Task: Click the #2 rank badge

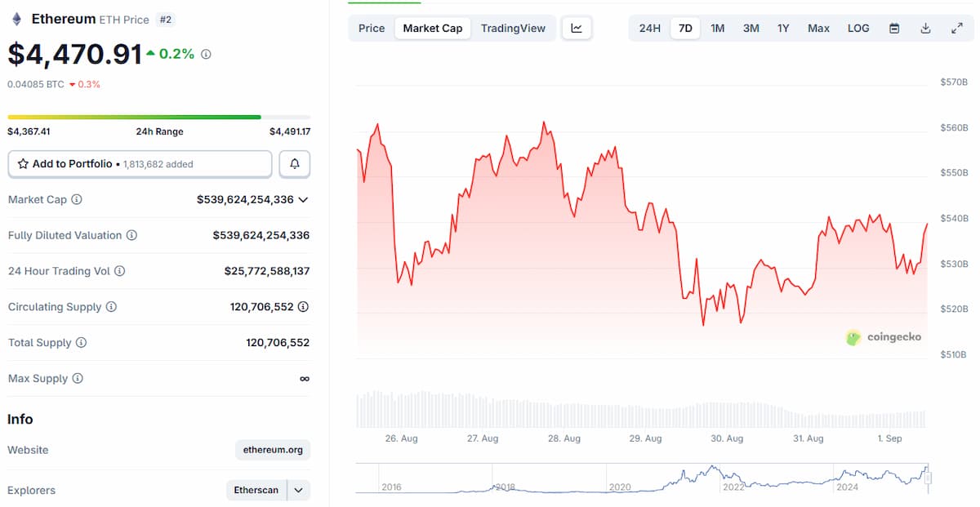Action: click(x=166, y=19)
